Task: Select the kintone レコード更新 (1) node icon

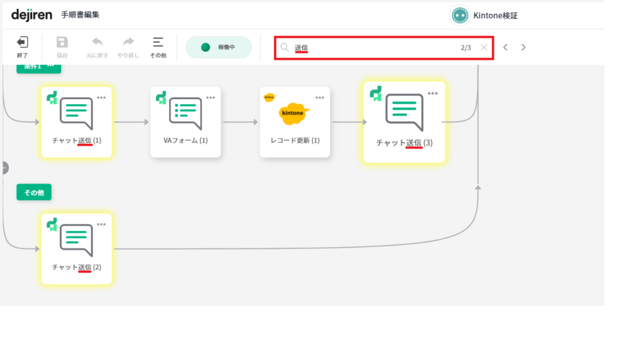Action: click(294, 114)
